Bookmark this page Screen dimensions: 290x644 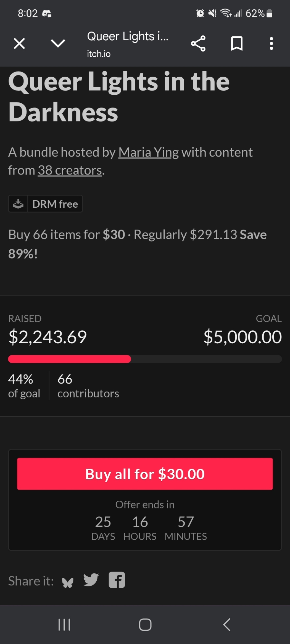pyautogui.click(x=237, y=43)
